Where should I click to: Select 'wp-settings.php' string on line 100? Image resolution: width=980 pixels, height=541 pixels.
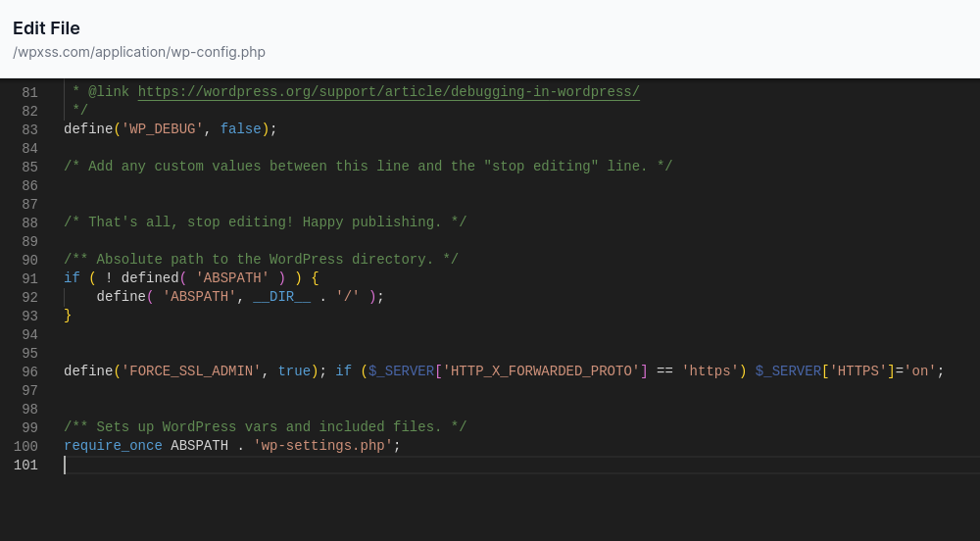click(323, 445)
